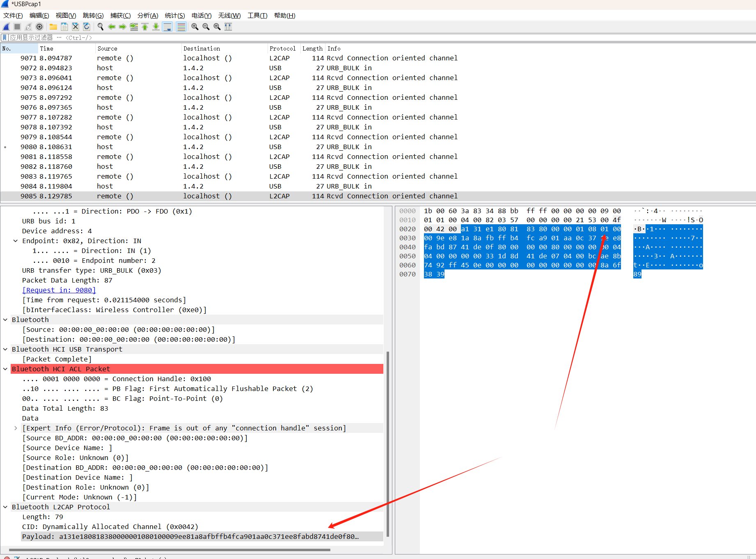Go back in packet history
This screenshot has width=756, height=559.
pyautogui.click(x=112, y=27)
